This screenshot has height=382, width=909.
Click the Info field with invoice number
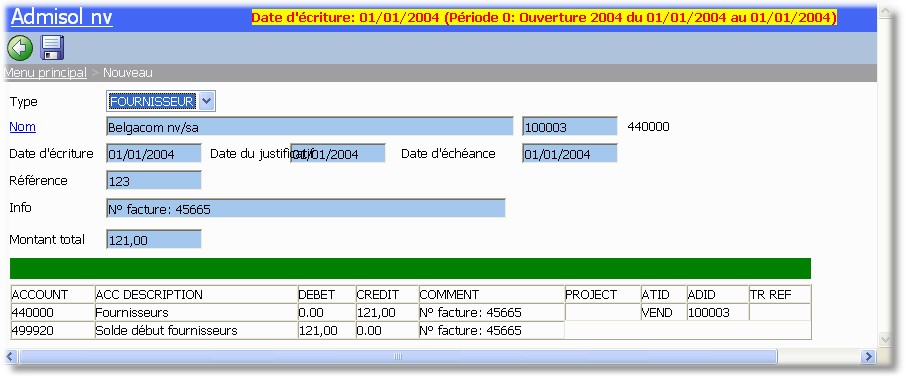coord(306,208)
